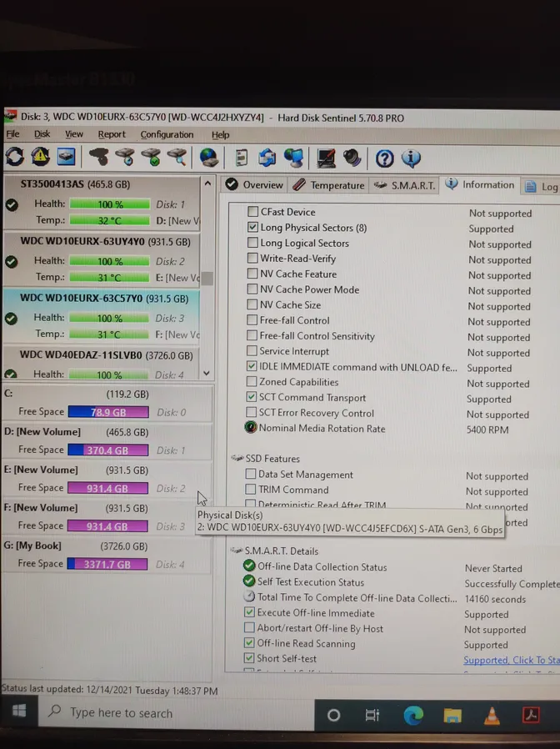Open File Explorer from taskbar
Image resolution: width=560 pixels, height=749 pixels.
tap(452, 715)
